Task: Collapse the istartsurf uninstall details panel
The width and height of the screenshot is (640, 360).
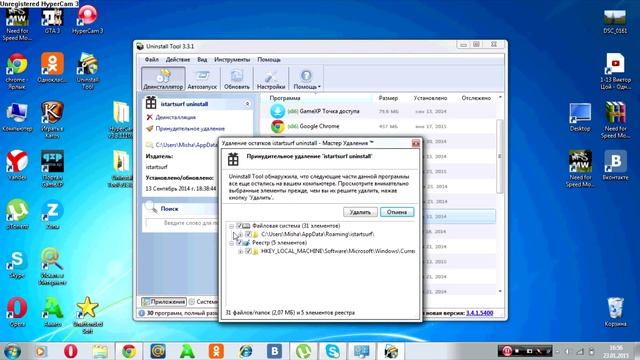Action: (x=247, y=104)
